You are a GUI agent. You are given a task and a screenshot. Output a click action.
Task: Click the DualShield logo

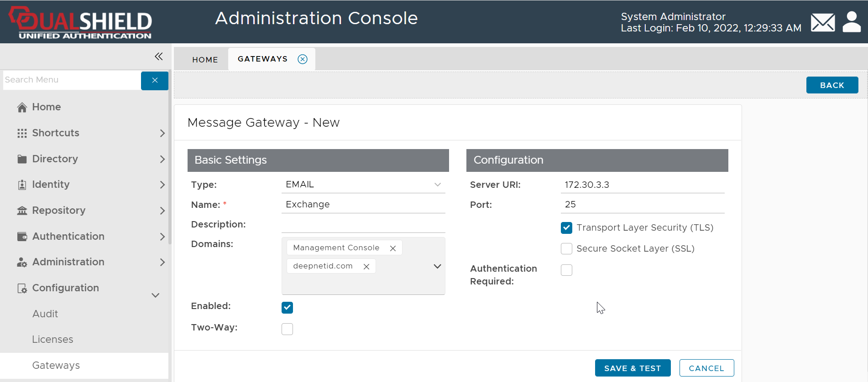coord(81,22)
